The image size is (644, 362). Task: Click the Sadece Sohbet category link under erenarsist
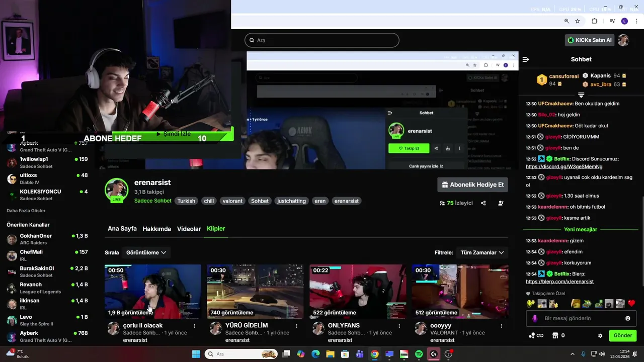153,201
